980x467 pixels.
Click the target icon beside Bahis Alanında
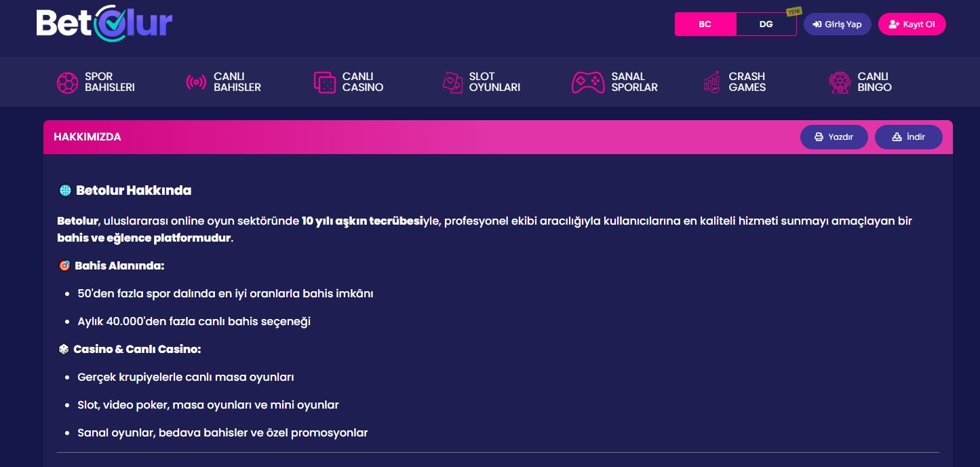(x=64, y=266)
